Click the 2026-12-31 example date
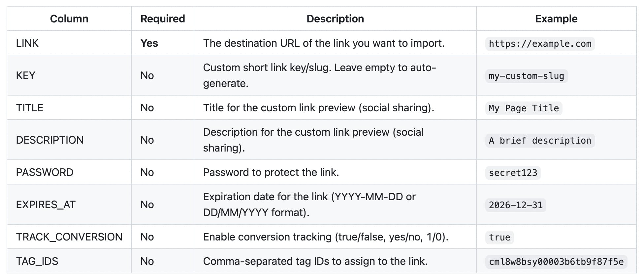Screen dimensions: 644x280 [515, 205]
